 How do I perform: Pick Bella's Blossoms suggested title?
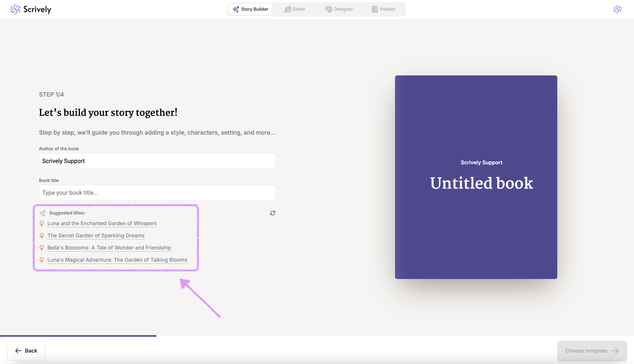109,248
